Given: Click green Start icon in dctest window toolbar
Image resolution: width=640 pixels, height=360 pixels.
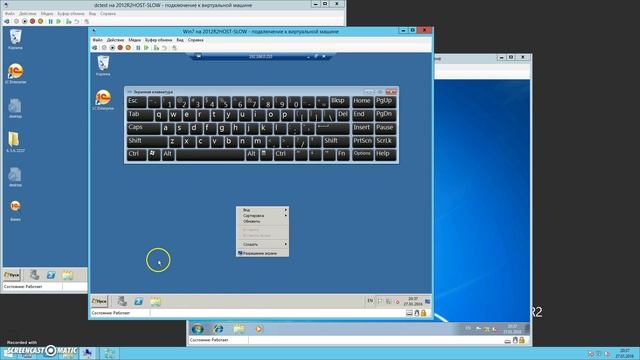Looking at the screenshot, I should (59, 21).
